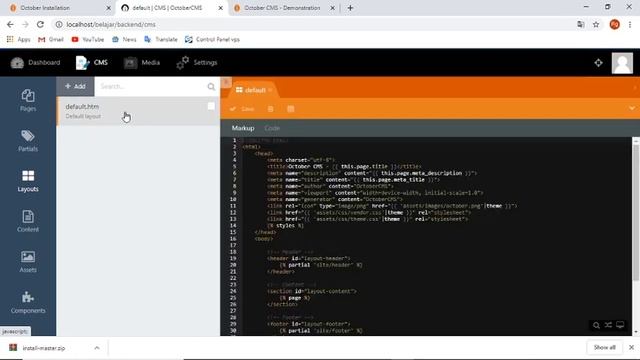Viewport: 640px width, 360px height.
Task: Open the Partials section in sidebar
Action: [28, 141]
